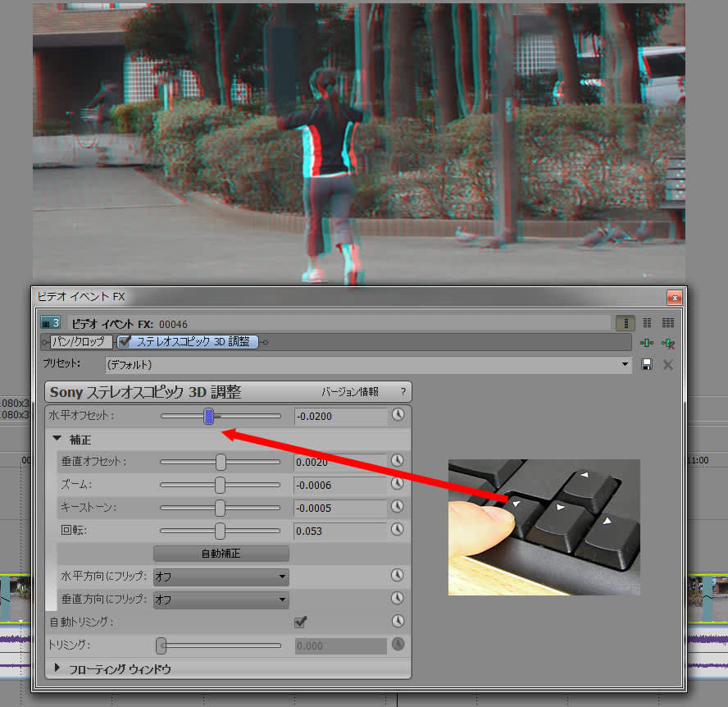
Task: Click the 自動補正 button
Action: (x=221, y=554)
